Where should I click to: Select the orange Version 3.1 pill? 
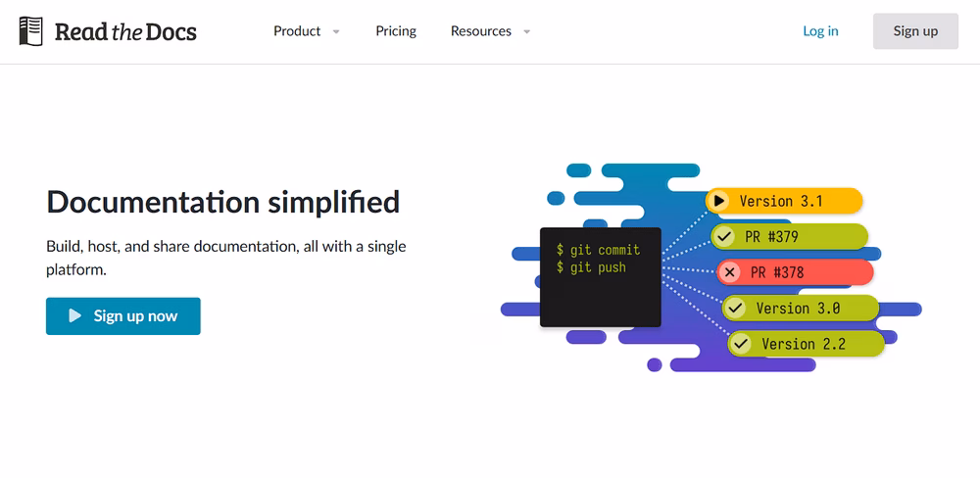[x=784, y=201]
